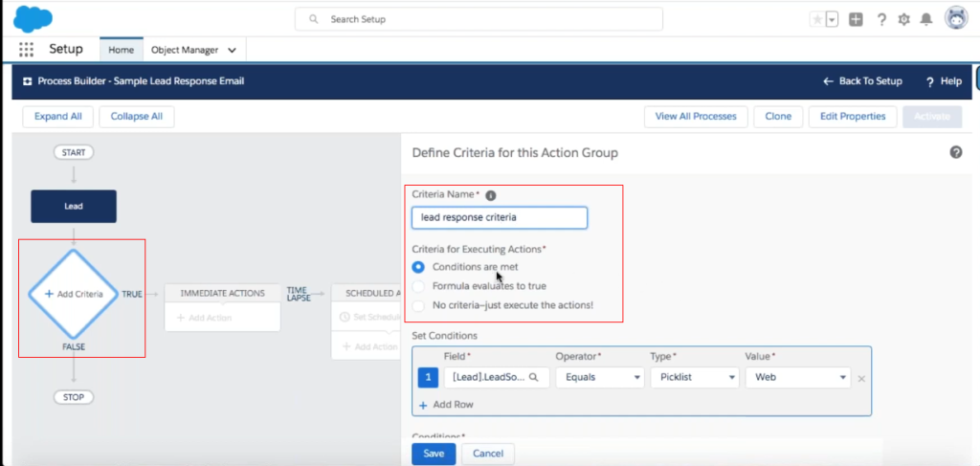Open the App Launcher grid icon

pos(26,50)
